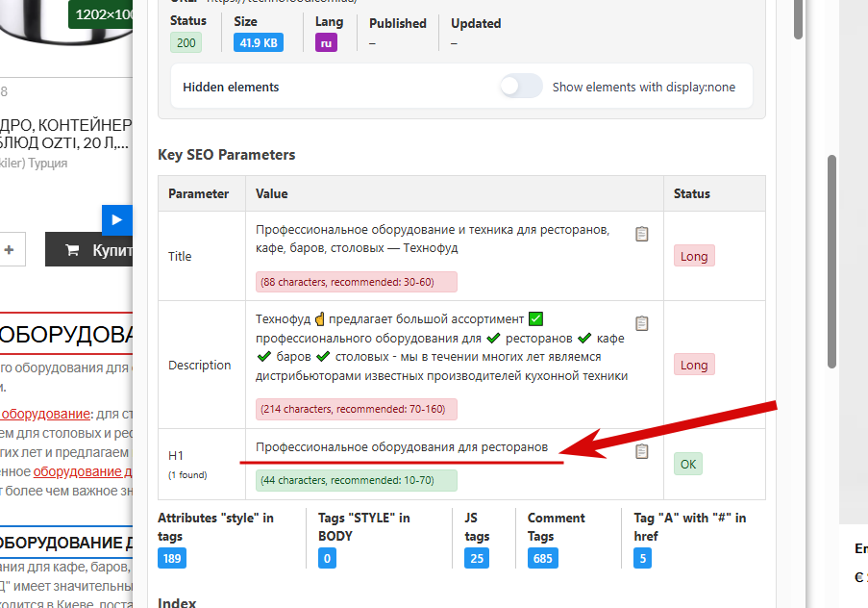Click the blue play arrow button
The image size is (868, 608).
click(x=116, y=220)
